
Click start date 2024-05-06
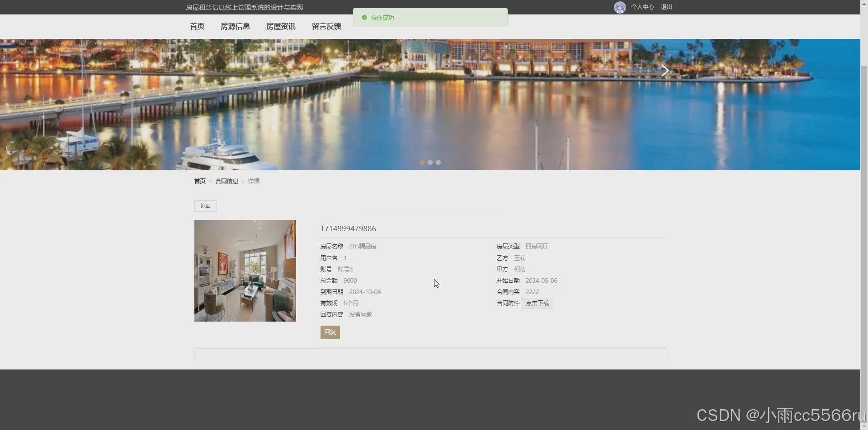pyautogui.click(x=541, y=280)
